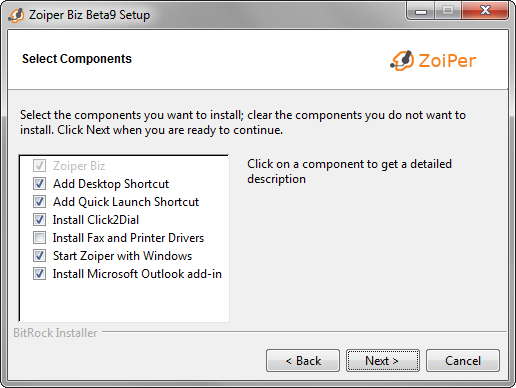The width and height of the screenshot is (516, 388).
Task: Click the ZoiPer logo in the header
Action: click(x=433, y=61)
